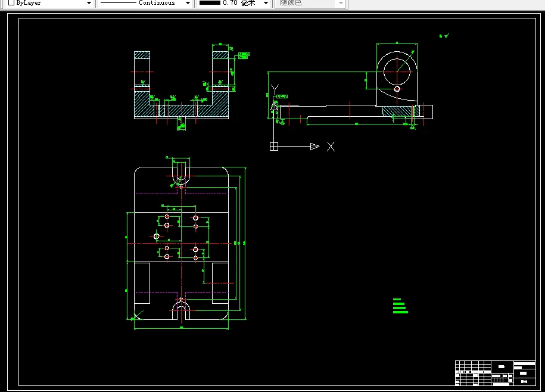
Task: Select the title block table
Action: (x=496, y=373)
